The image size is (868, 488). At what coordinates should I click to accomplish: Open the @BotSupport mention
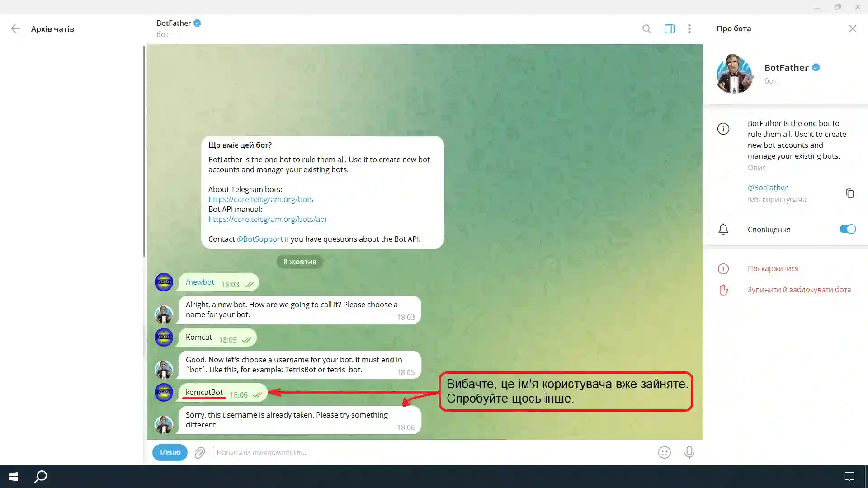tap(259, 239)
